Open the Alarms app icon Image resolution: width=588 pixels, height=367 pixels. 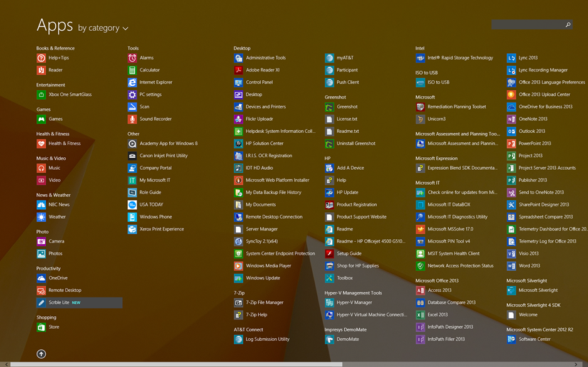coord(132,58)
